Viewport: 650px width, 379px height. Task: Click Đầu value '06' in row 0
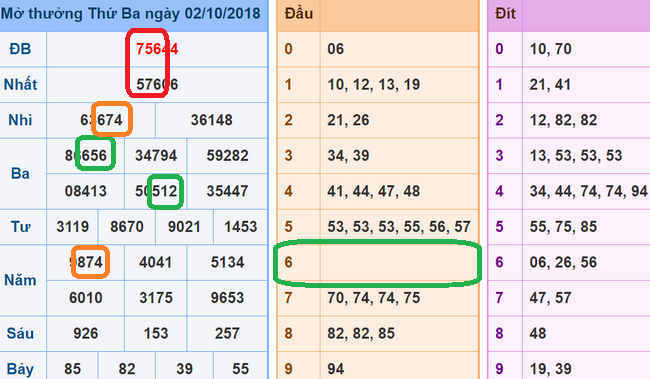336,49
